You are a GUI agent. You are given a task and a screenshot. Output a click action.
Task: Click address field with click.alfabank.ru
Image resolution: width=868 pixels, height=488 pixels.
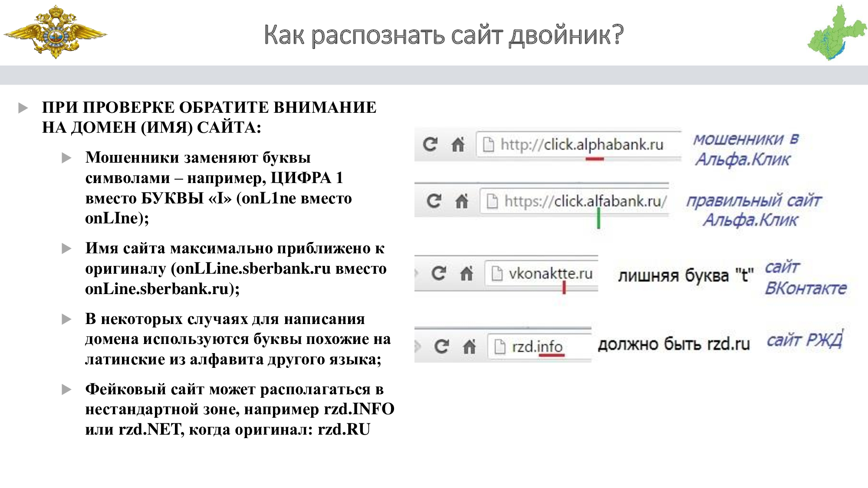[574, 201]
